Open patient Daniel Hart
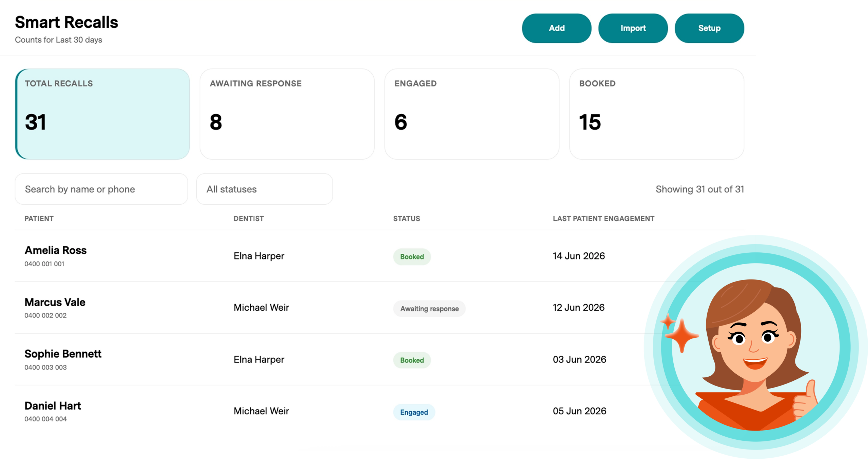 click(x=53, y=405)
